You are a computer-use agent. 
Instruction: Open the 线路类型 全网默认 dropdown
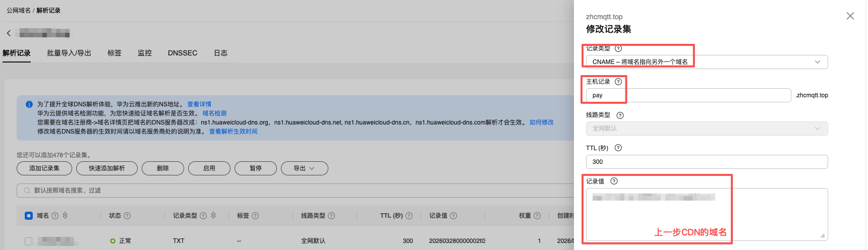pos(707,129)
